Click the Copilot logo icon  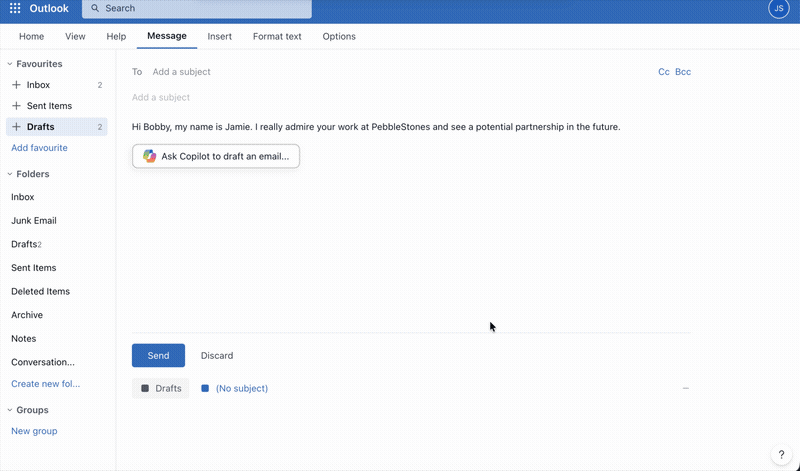(149, 156)
